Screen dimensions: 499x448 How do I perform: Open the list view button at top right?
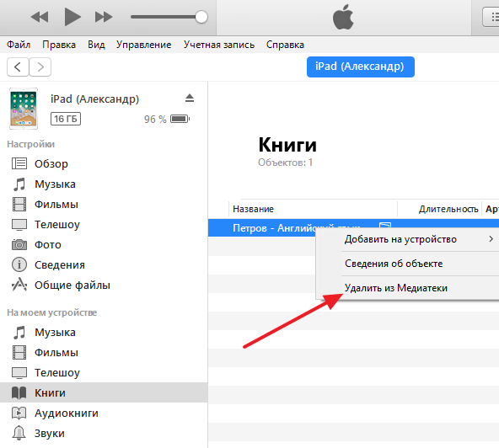pyautogui.click(x=491, y=17)
